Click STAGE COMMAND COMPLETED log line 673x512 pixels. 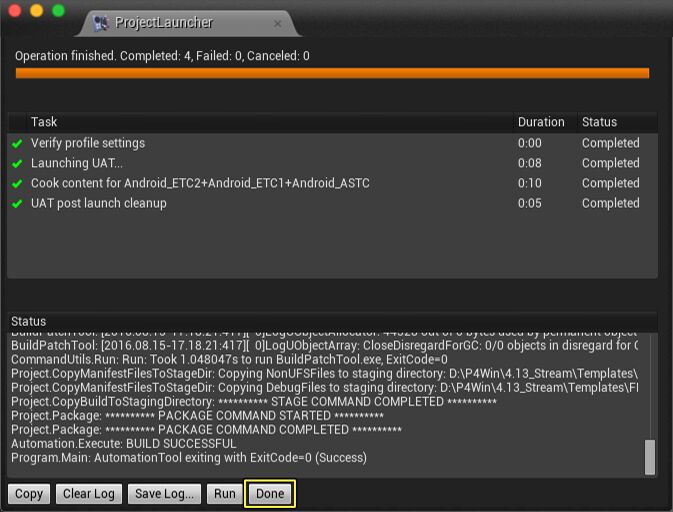tap(254, 402)
